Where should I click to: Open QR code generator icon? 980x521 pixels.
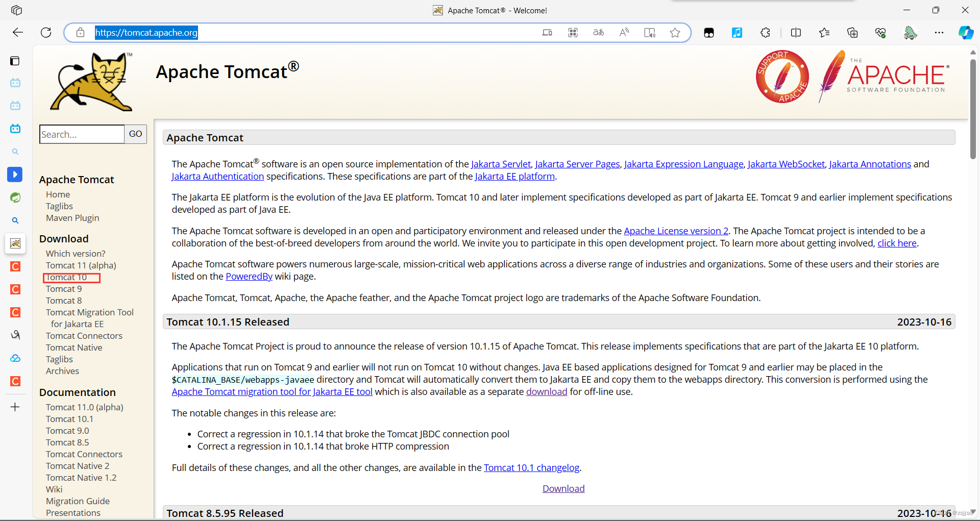(x=573, y=33)
